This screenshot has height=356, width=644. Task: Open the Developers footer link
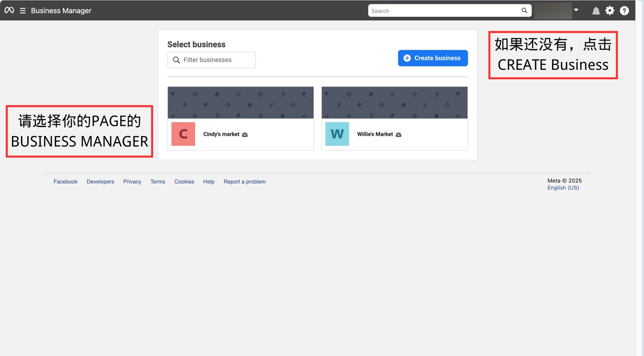tap(100, 182)
